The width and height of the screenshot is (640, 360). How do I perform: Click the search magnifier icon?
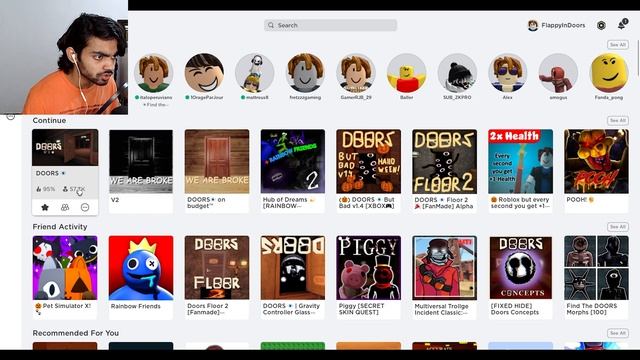[x=271, y=25]
